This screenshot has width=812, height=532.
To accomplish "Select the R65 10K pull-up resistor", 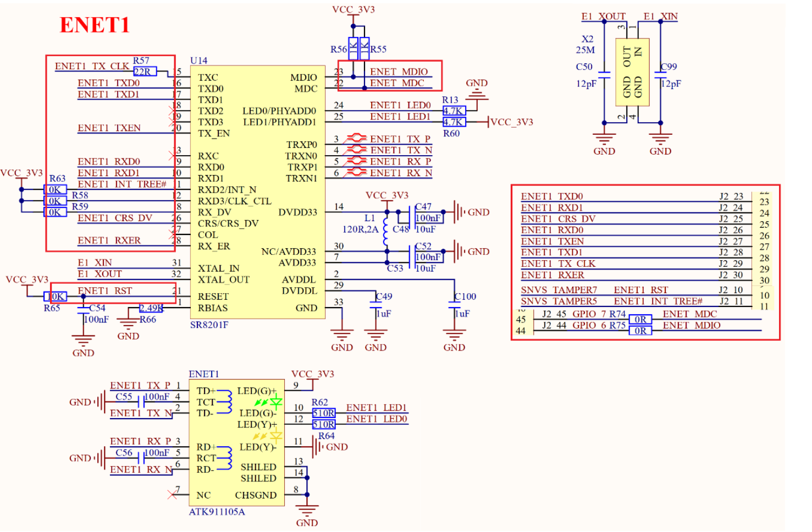I will click(56, 297).
